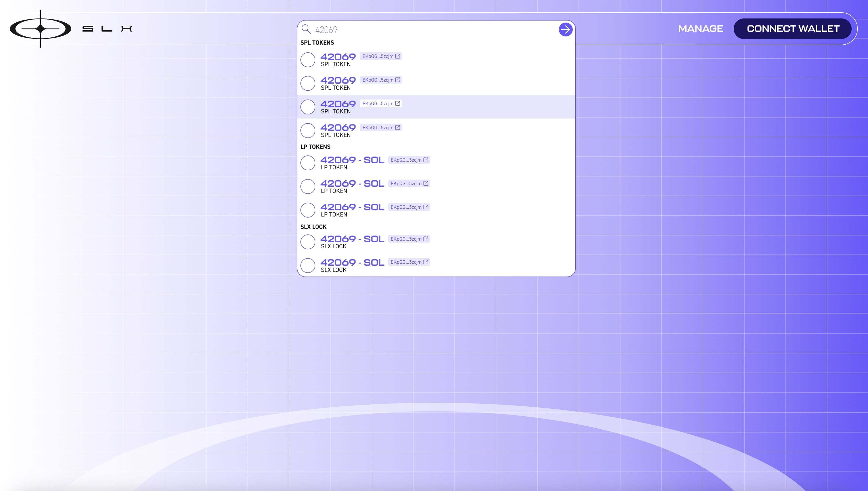Open external link icon on fourth SPL TOKEN result
The image size is (868, 491).
click(398, 127)
